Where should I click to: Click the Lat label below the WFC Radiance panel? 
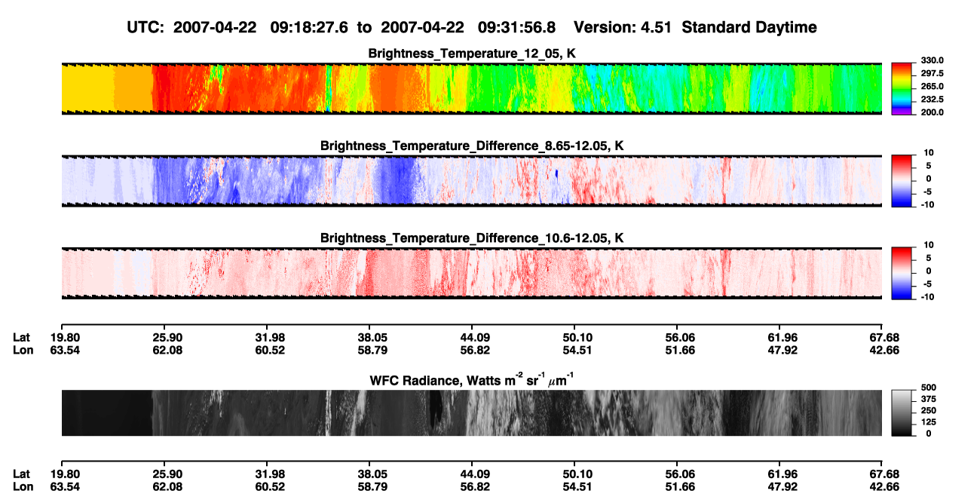tap(21, 474)
